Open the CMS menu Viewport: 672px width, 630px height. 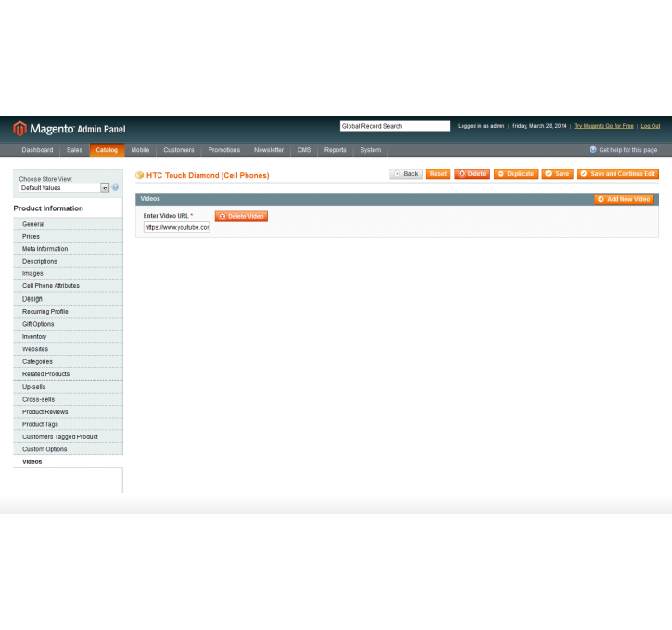(304, 150)
